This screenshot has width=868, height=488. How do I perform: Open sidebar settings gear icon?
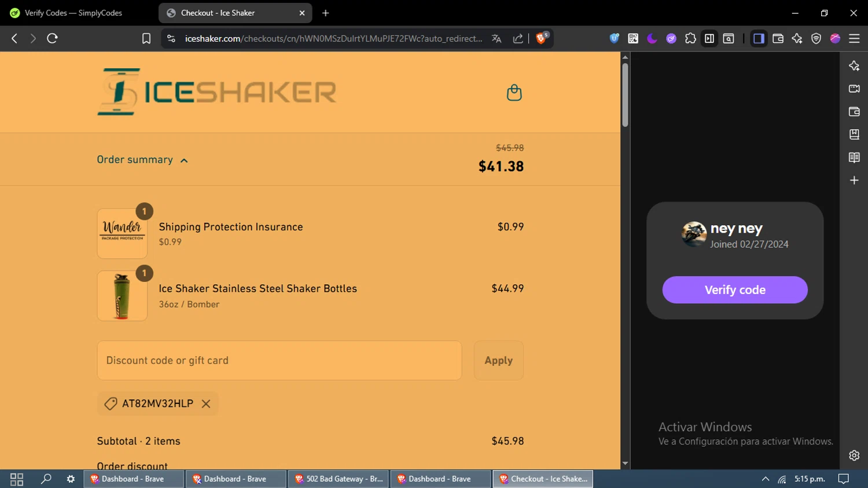pyautogui.click(x=854, y=456)
